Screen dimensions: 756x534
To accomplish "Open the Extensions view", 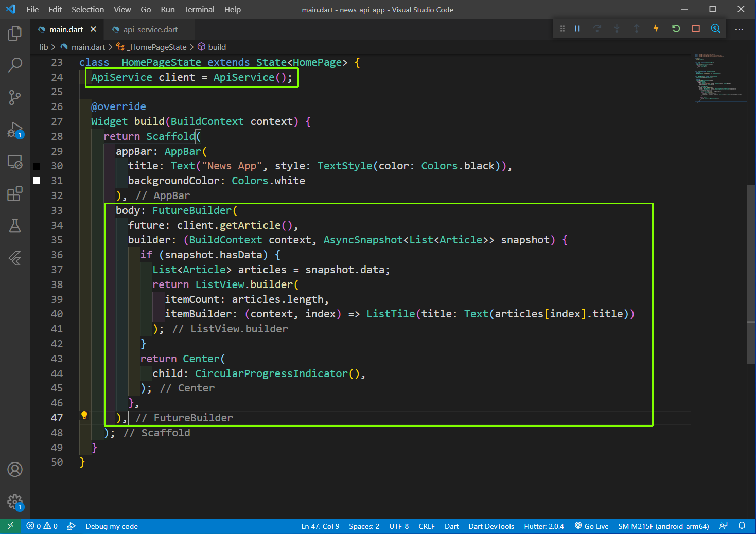I will coord(15,194).
